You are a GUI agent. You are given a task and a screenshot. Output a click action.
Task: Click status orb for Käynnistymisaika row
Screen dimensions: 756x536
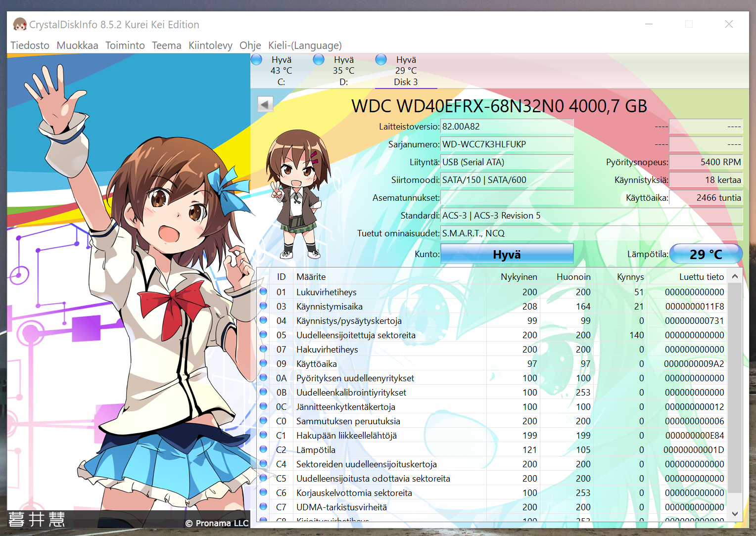[263, 306]
